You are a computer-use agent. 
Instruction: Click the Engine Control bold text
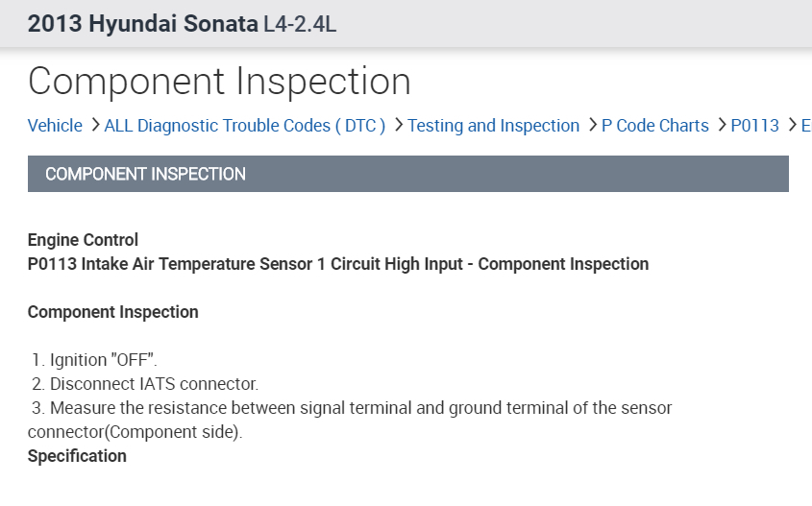pos(83,240)
